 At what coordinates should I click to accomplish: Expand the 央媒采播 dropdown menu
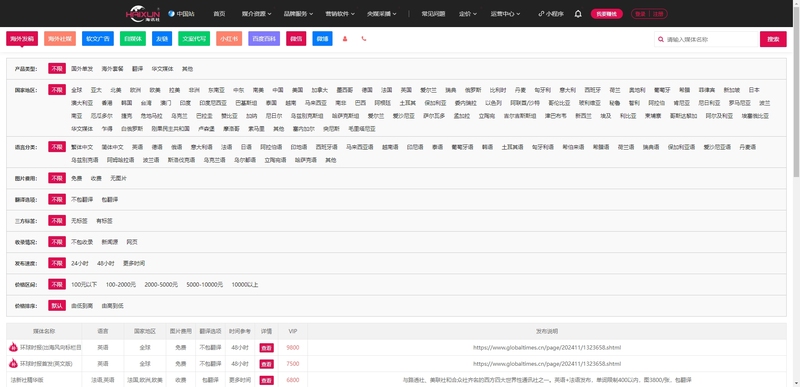pyautogui.click(x=382, y=14)
